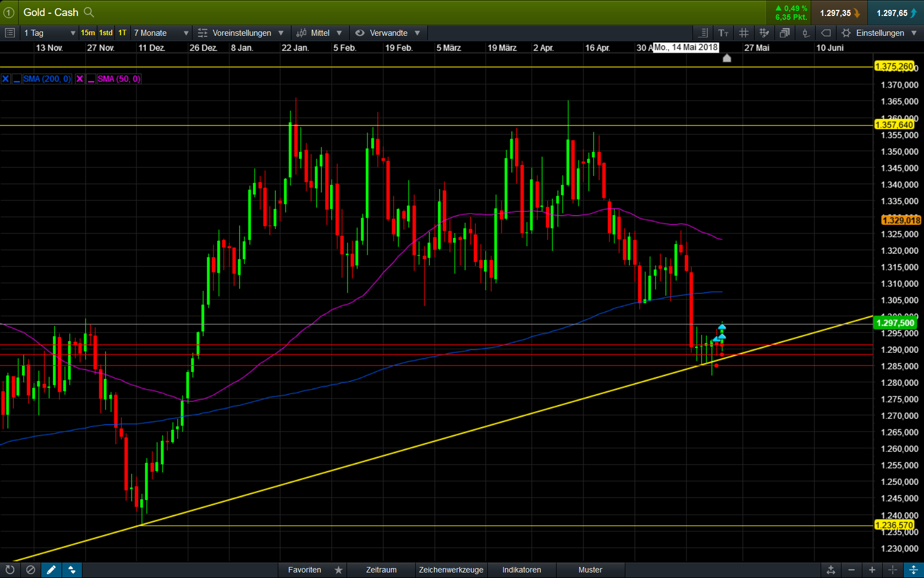Open the duplicate chart windows icon
This screenshot has height=578, width=924.
click(x=784, y=33)
